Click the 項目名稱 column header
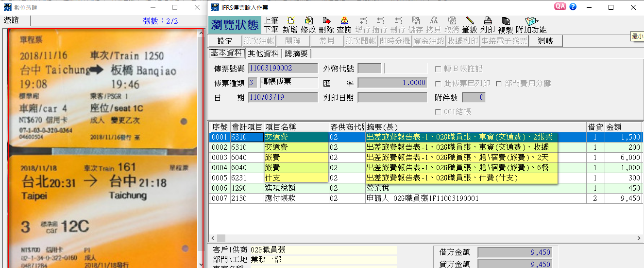The height and width of the screenshot is (268, 644). [296, 127]
